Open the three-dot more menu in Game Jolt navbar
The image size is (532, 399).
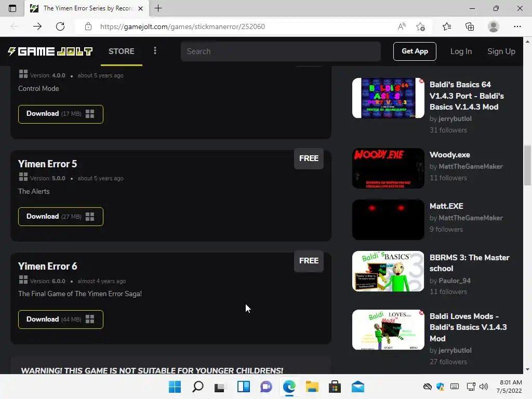(x=155, y=51)
